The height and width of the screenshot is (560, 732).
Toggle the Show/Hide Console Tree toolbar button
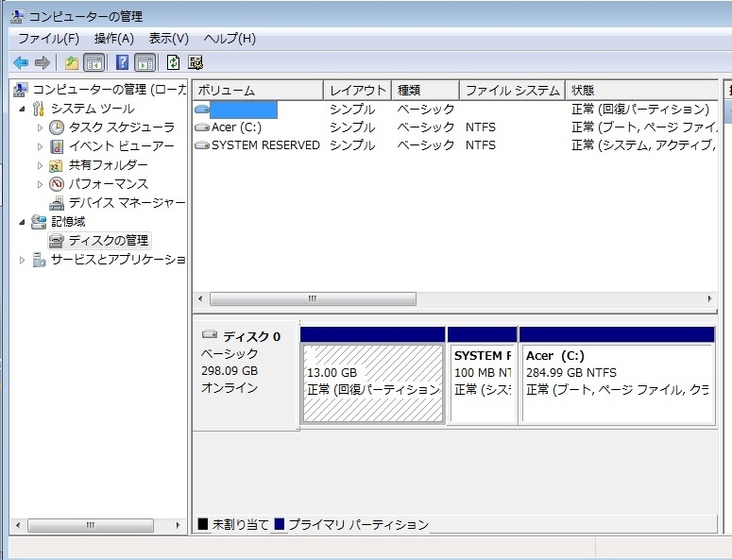94,62
